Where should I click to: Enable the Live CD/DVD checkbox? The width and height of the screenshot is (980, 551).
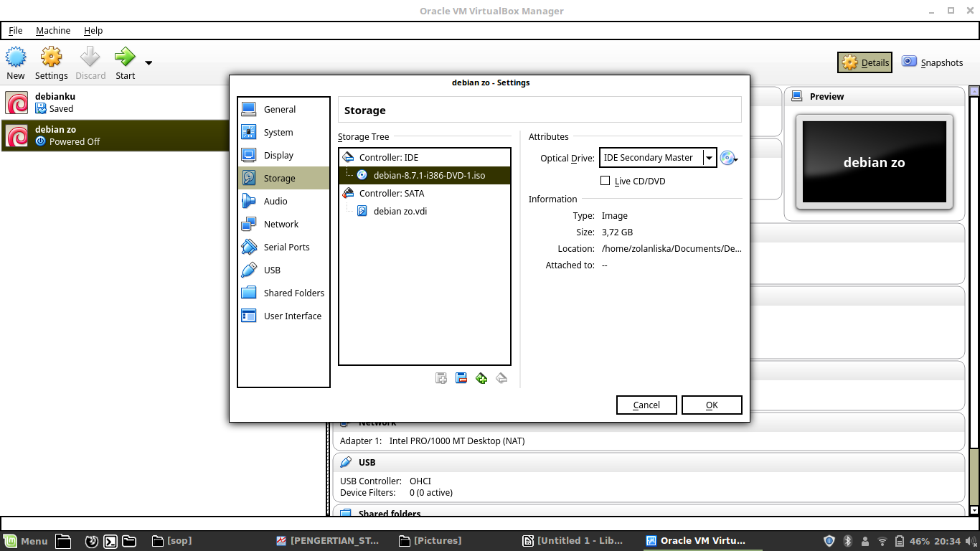(x=605, y=181)
